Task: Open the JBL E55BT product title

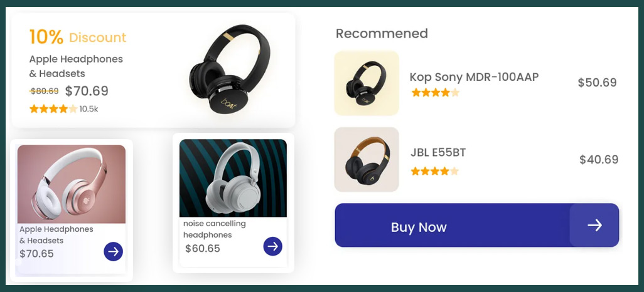Action: click(437, 152)
